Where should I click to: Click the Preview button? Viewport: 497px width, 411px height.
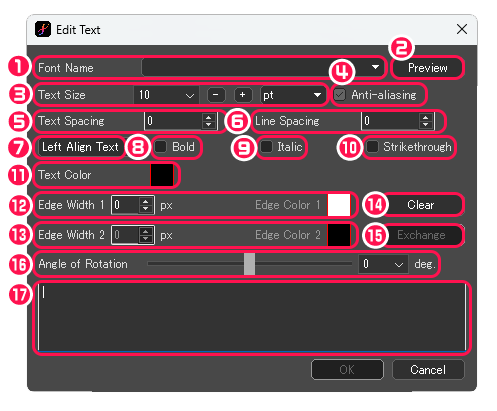click(427, 68)
